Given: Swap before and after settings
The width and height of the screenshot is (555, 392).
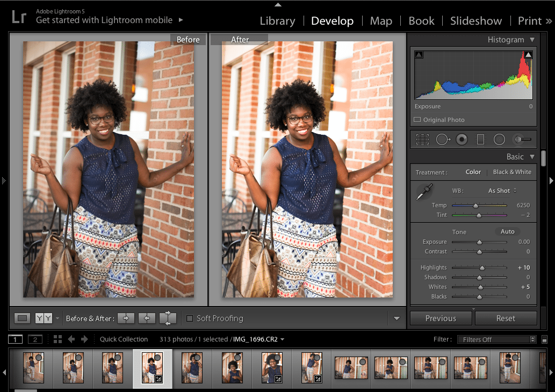Looking at the screenshot, I should 168,318.
